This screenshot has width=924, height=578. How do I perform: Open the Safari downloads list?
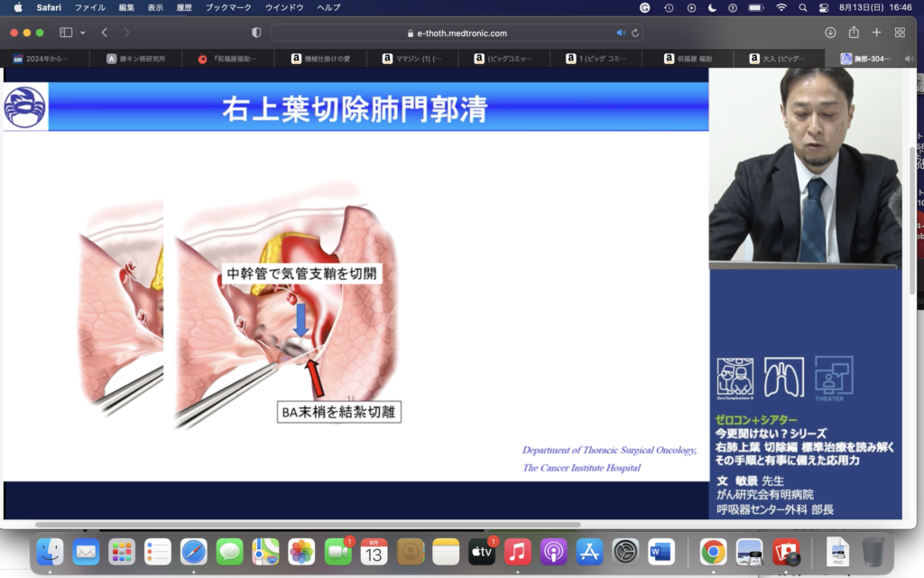click(x=830, y=33)
